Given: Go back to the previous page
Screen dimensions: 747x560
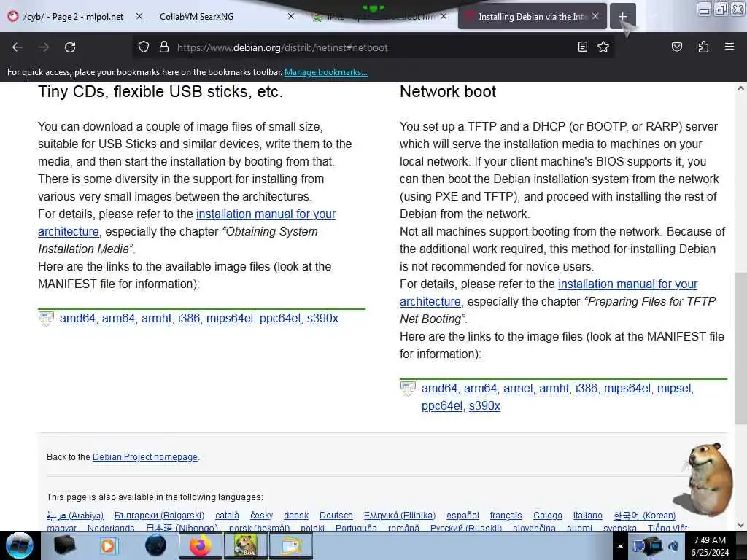Looking at the screenshot, I should pyautogui.click(x=18, y=47).
